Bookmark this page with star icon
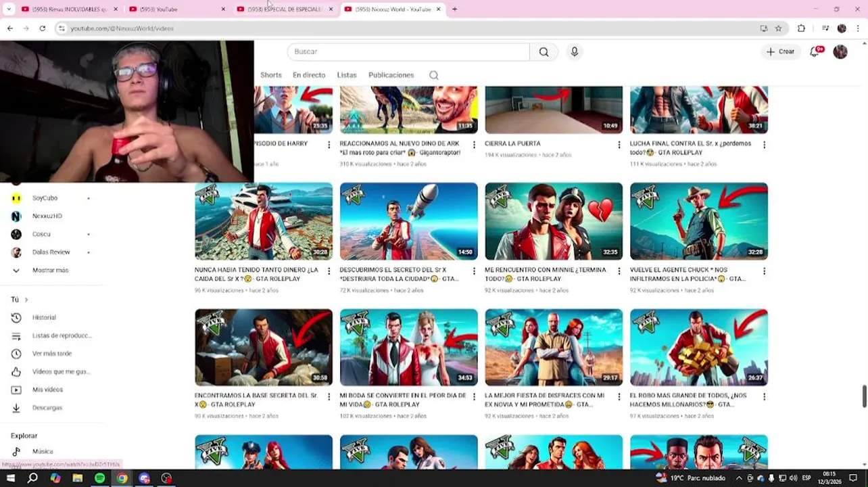 [x=778, y=28]
